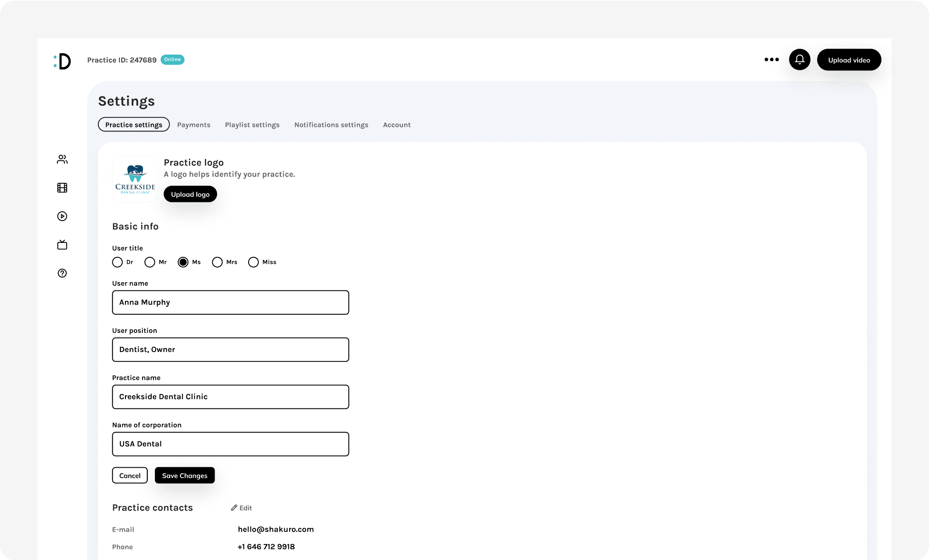The width and height of the screenshot is (929, 560).
Task: Click into the Practice name field
Action: pos(230,397)
